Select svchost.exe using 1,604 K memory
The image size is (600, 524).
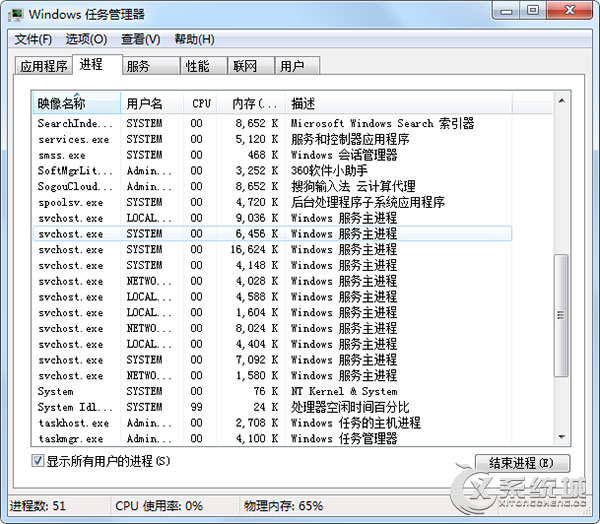[x=272, y=312]
